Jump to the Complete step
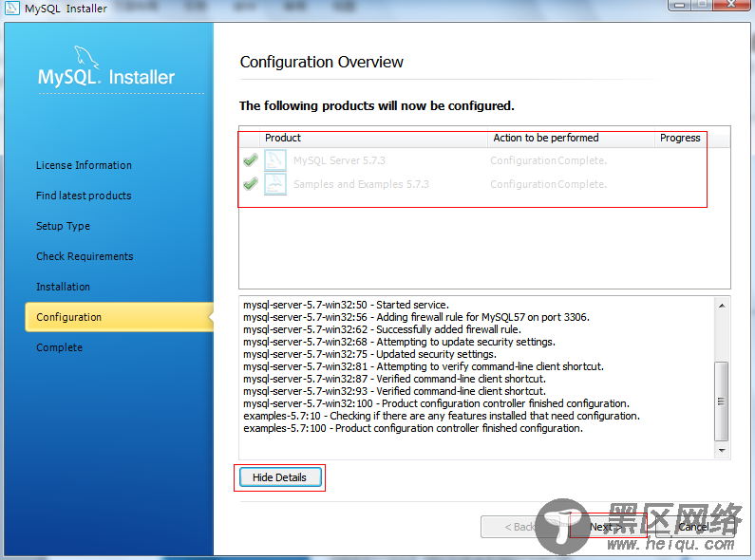 (x=59, y=347)
